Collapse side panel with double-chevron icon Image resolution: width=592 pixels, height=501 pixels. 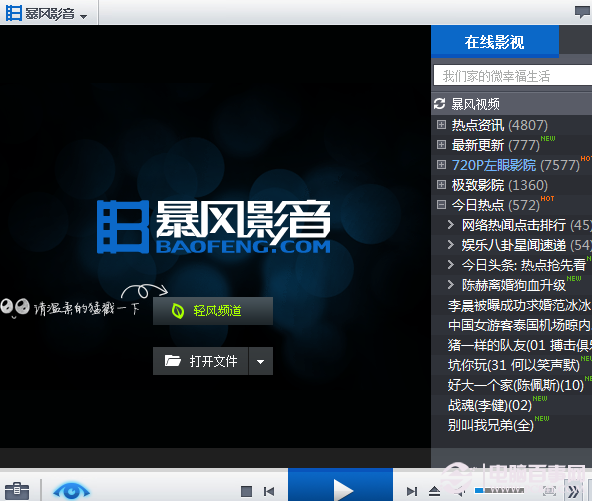coord(573,491)
